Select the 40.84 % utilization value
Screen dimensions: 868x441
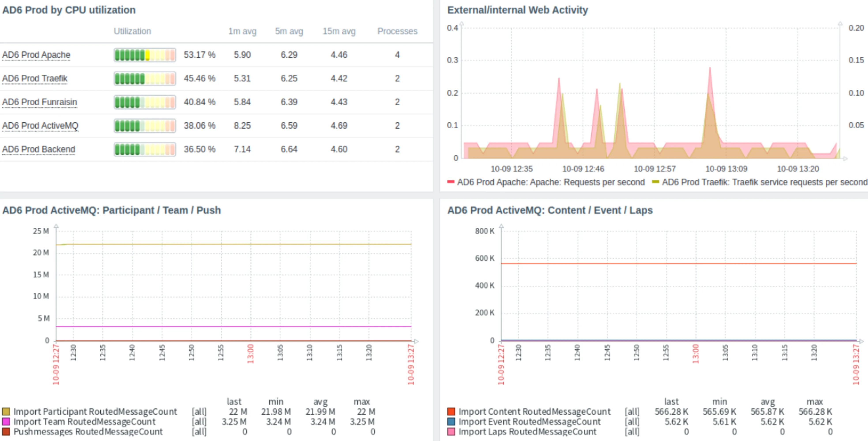pos(200,102)
